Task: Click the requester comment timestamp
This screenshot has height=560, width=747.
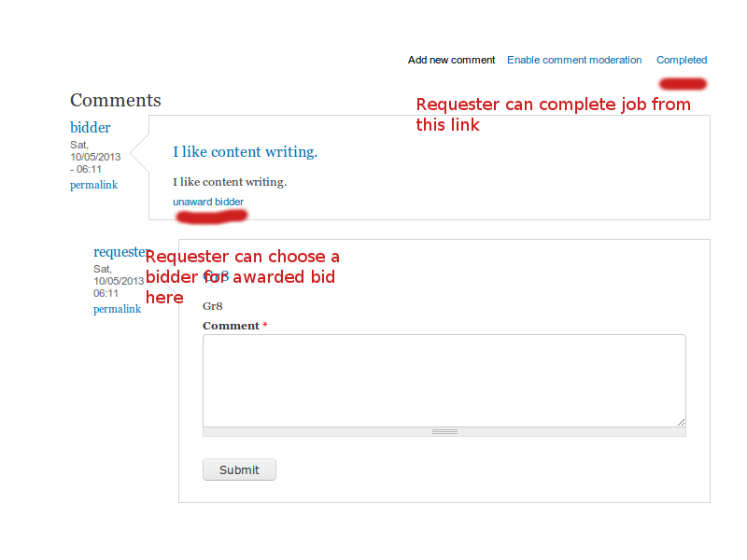Action: tap(119, 279)
